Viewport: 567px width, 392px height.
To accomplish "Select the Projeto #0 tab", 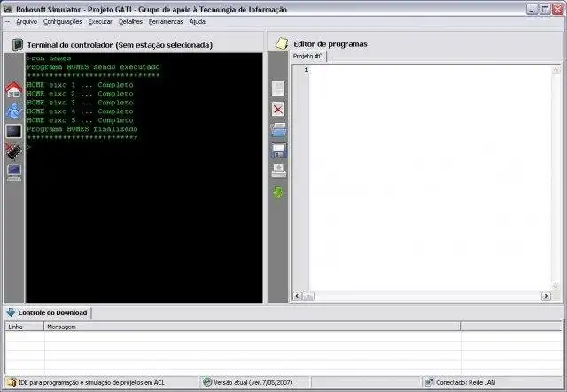I will pyautogui.click(x=308, y=57).
